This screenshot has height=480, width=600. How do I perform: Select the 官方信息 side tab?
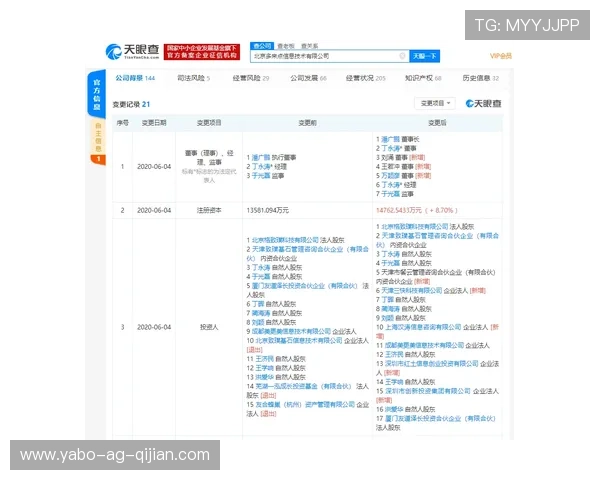tap(97, 94)
